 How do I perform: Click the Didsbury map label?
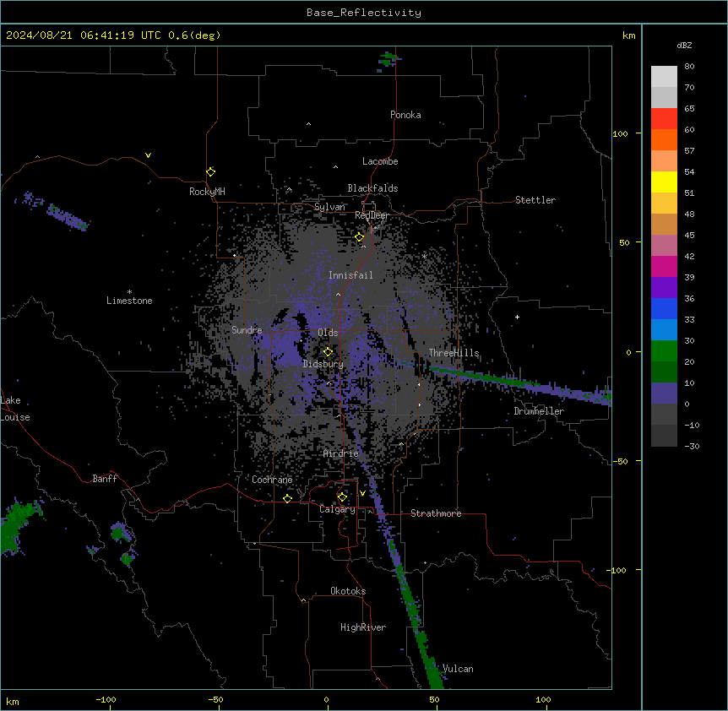tap(323, 364)
